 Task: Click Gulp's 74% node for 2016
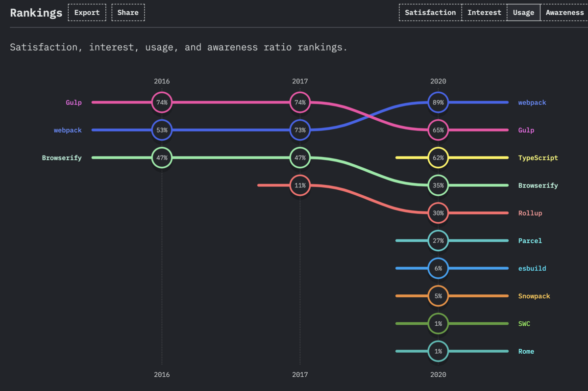point(162,103)
